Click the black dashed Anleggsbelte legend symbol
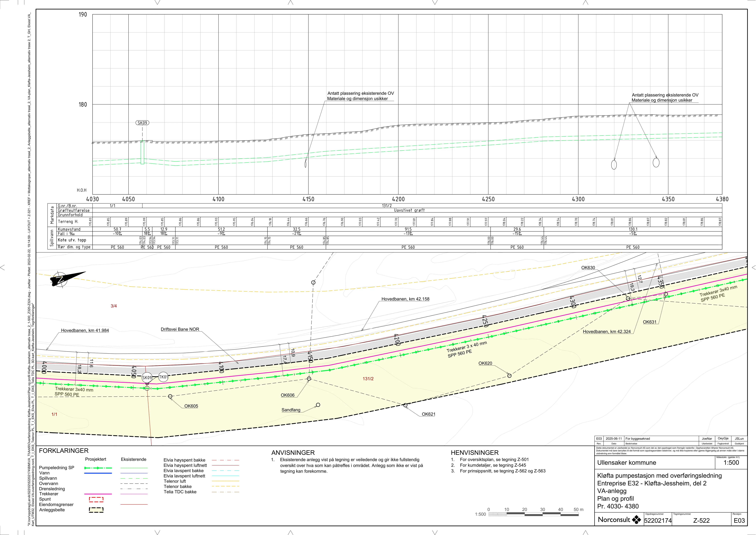 pyautogui.click(x=96, y=510)
